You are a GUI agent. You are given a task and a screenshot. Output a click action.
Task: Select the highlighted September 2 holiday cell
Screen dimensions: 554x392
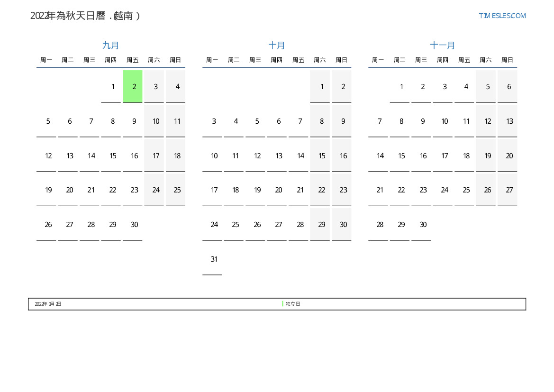click(x=133, y=86)
